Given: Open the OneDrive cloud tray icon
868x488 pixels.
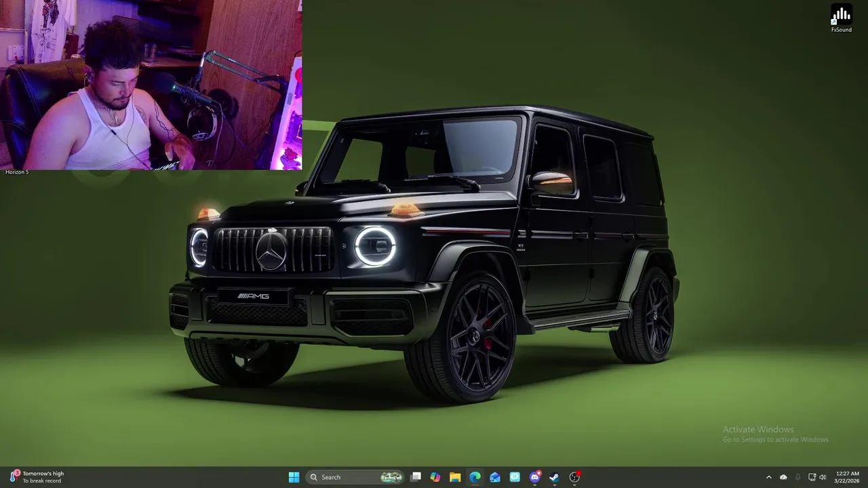Looking at the screenshot, I should 783,477.
